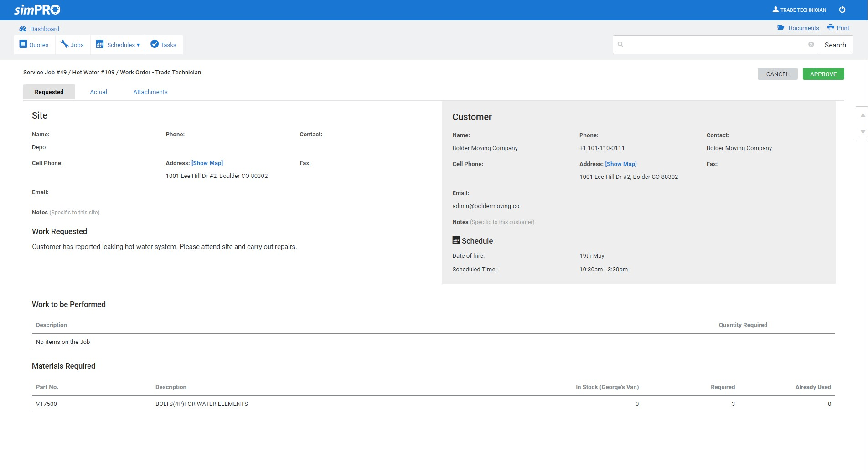The height and width of the screenshot is (473, 868).
Task: Click customer address '1001 Lee Hill Dr #2, Bolder CO 80302'
Action: pyautogui.click(x=629, y=177)
